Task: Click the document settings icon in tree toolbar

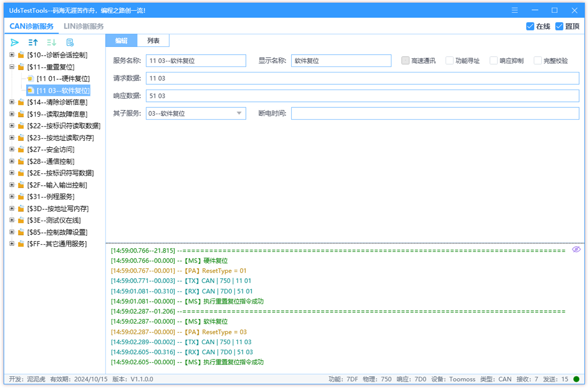Action: (x=70, y=42)
